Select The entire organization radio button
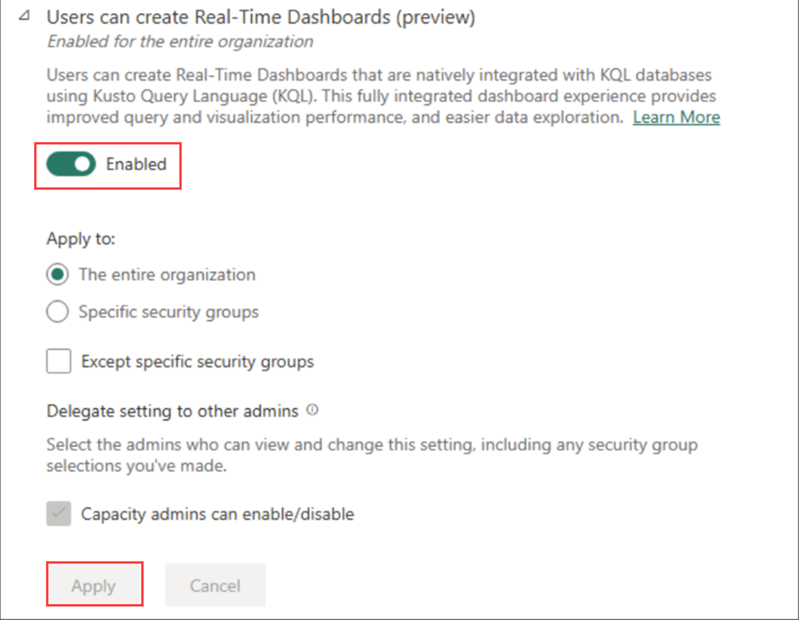Viewport: 799px width, 620px height. [x=58, y=275]
